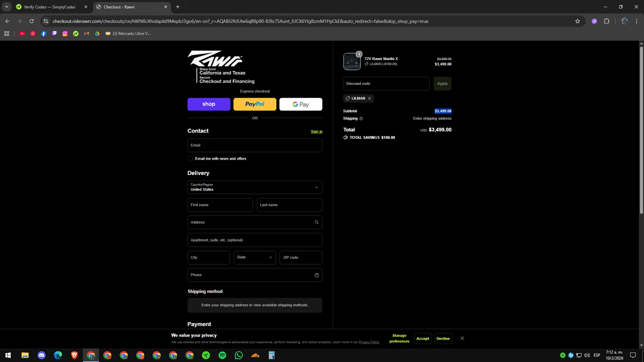
Task: Close the Verify Codes — SimplyCodes tab
Action: click(85, 7)
